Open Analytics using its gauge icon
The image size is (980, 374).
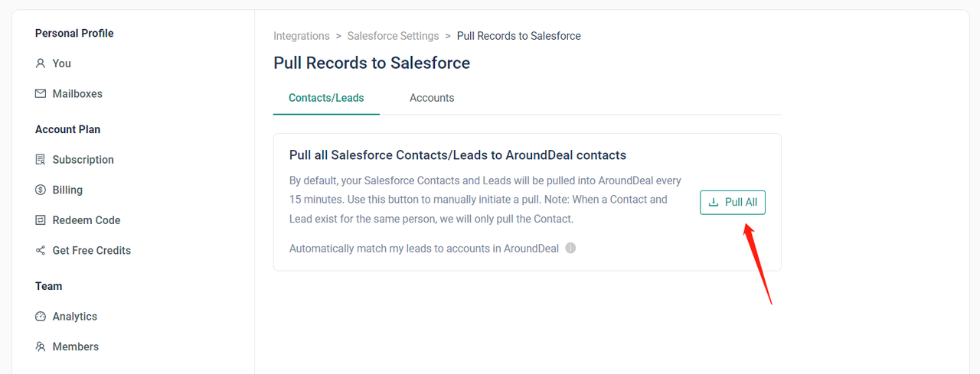41,317
